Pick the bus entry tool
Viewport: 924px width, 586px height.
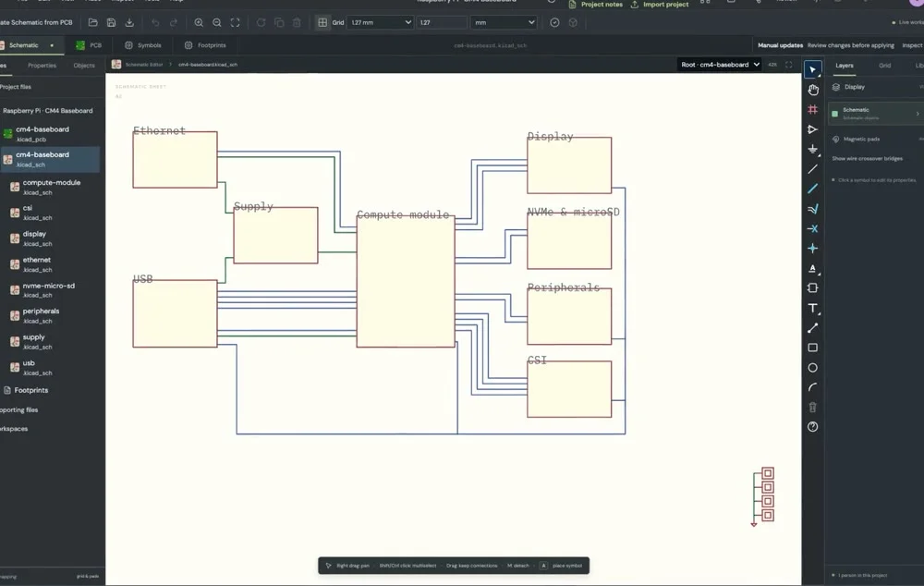812,209
